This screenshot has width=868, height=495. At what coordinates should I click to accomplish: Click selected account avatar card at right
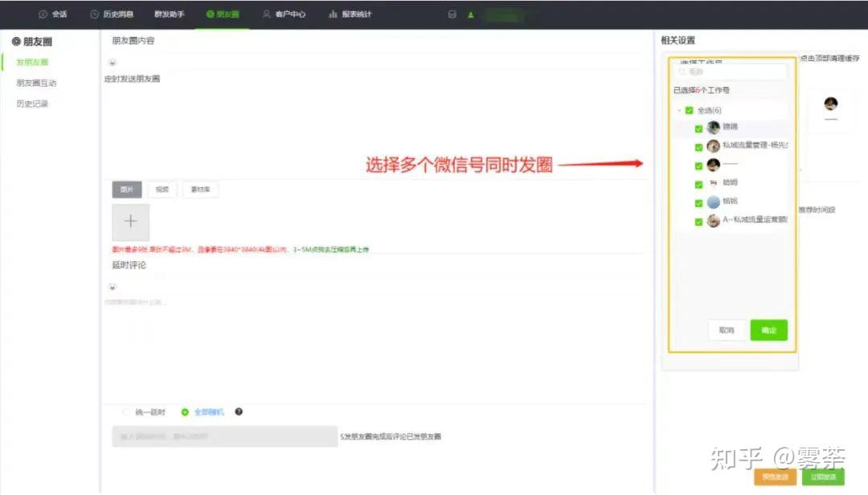tap(831, 109)
